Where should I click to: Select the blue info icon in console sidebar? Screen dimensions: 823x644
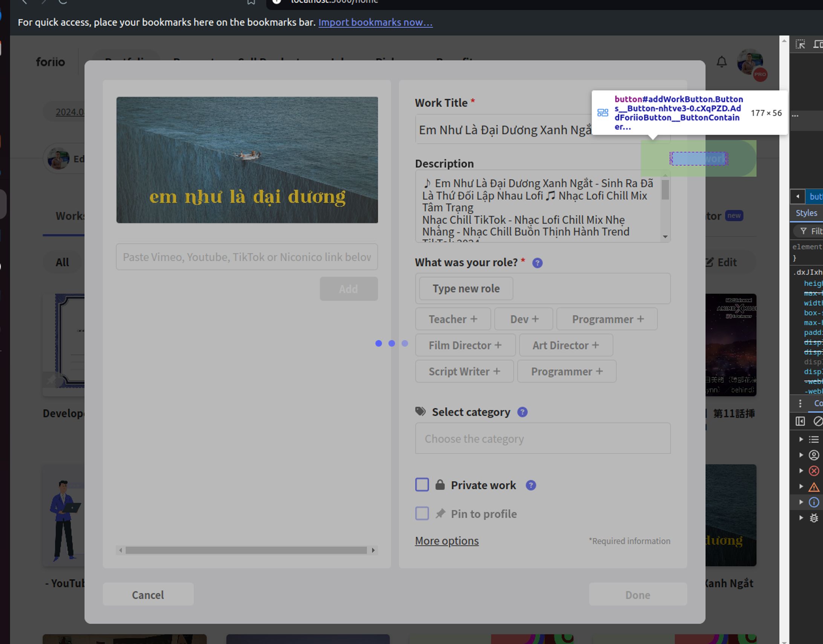pos(814,502)
